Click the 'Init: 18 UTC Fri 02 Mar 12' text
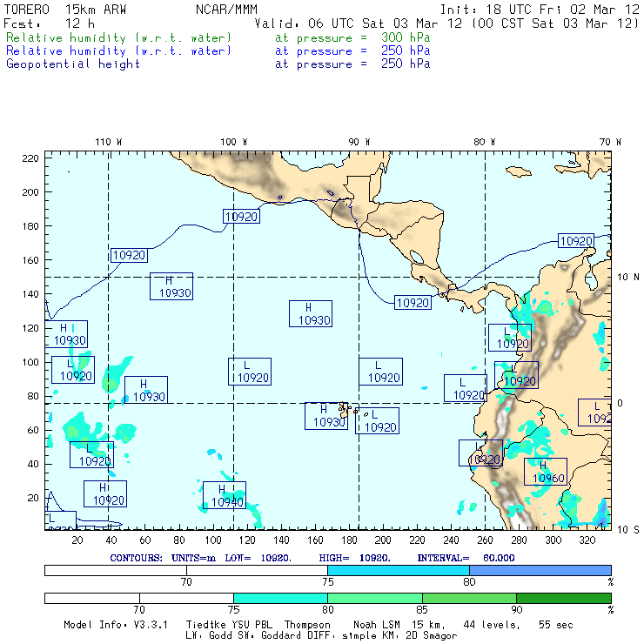 click(540, 10)
